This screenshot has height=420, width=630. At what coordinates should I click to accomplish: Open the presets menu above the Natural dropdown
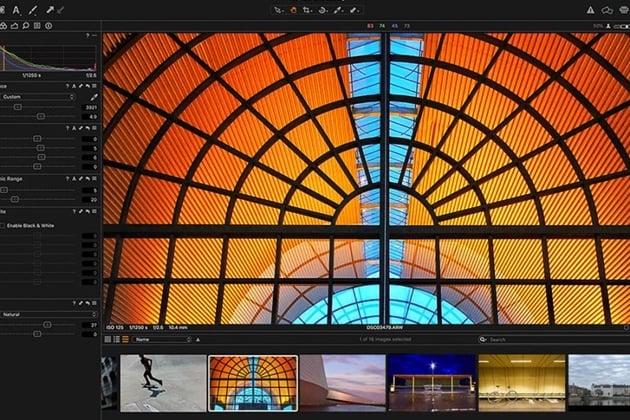click(94, 303)
